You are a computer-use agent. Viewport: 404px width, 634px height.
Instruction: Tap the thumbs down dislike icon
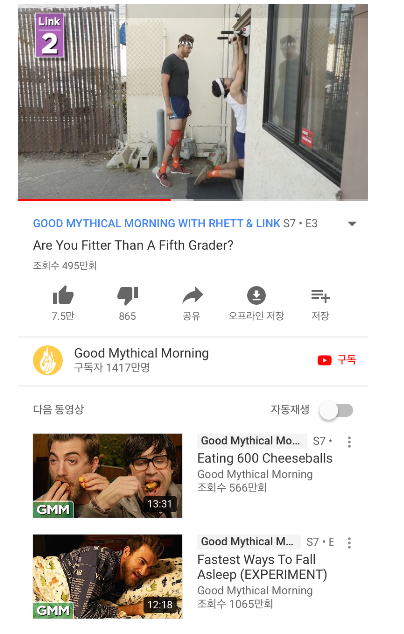[x=127, y=296]
